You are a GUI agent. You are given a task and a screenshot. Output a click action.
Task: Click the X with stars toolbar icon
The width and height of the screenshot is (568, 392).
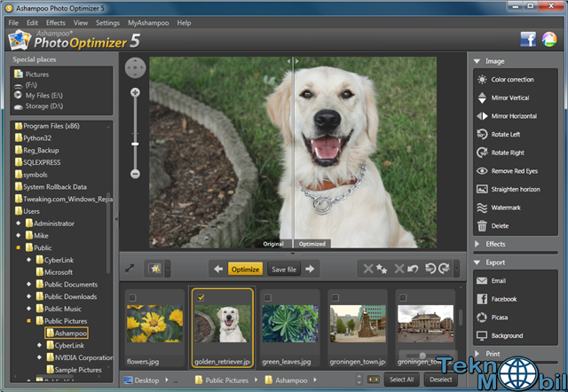[x=375, y=269]
